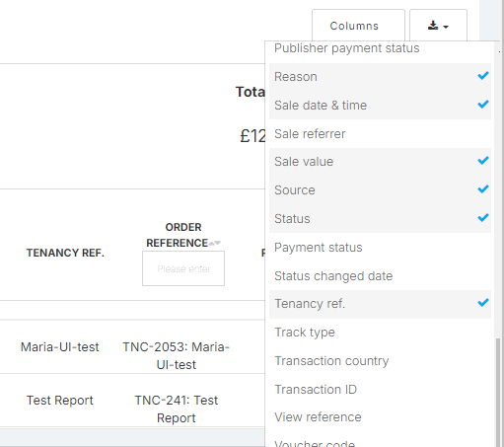Enable the Sale referrer column
The image size is (504, 447).
click(x=380, y=134)
